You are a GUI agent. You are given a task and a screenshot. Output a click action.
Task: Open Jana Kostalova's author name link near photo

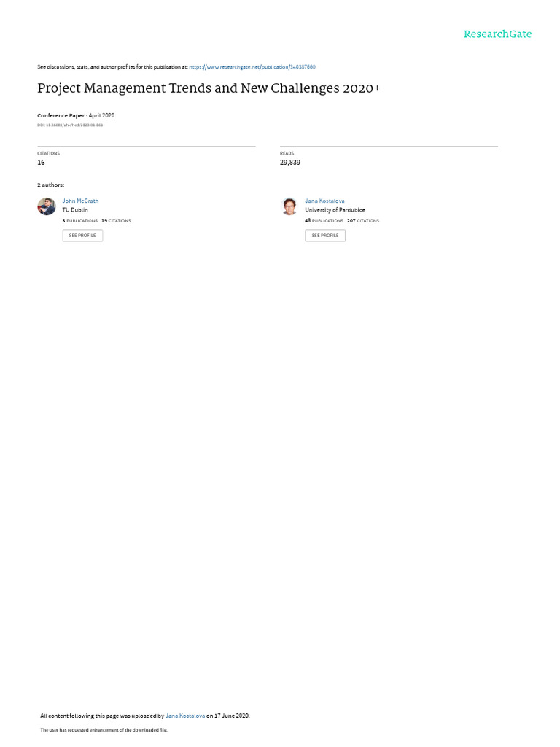point(324,201)
